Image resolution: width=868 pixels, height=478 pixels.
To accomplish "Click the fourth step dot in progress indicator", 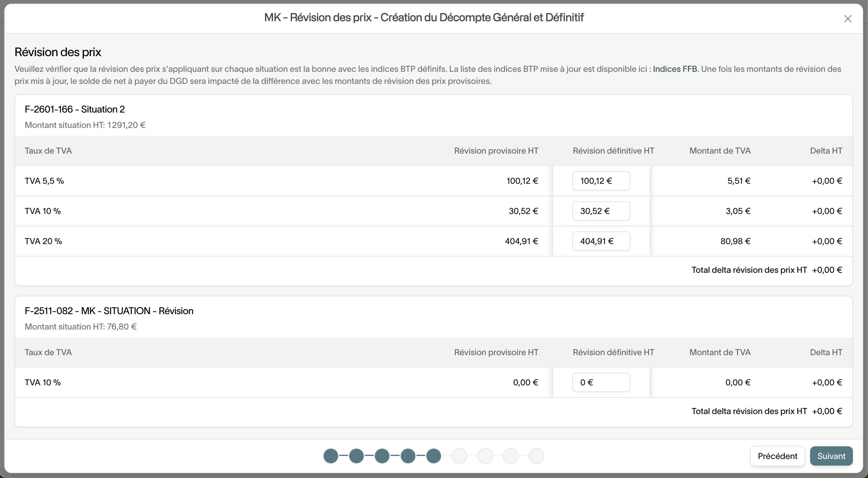I will (408, 456).
